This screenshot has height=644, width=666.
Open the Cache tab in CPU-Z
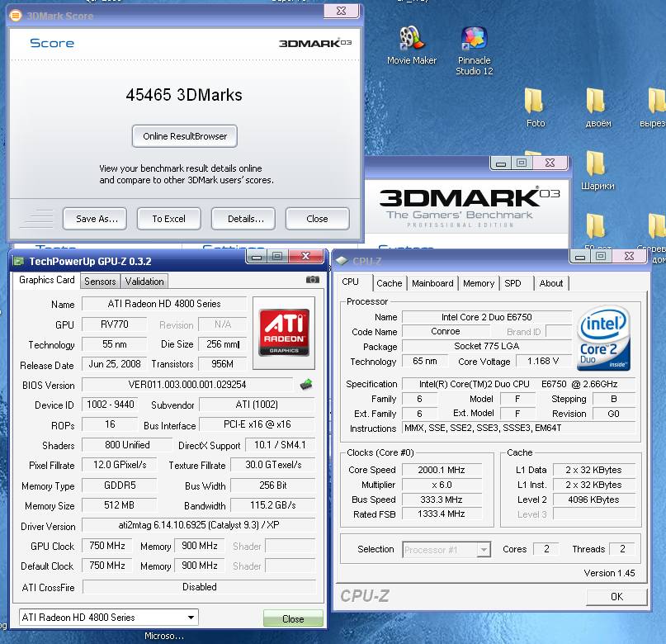(389, 283)
